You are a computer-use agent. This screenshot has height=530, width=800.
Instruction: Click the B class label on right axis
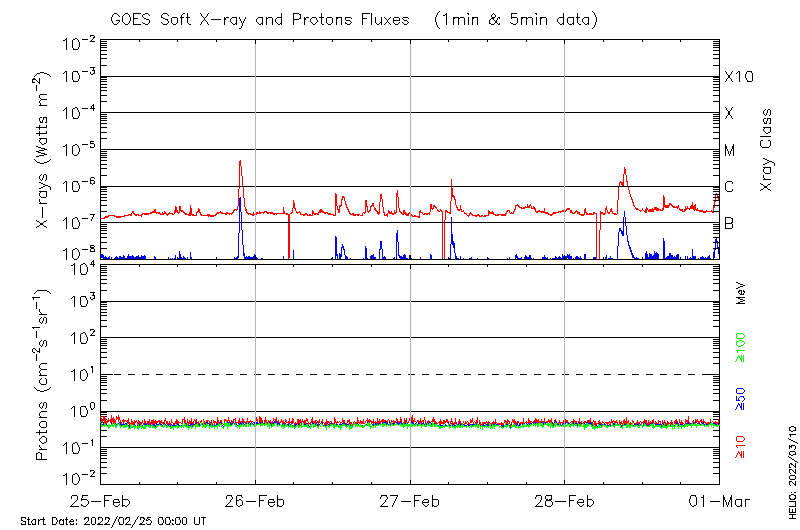[x=729, y=223]
